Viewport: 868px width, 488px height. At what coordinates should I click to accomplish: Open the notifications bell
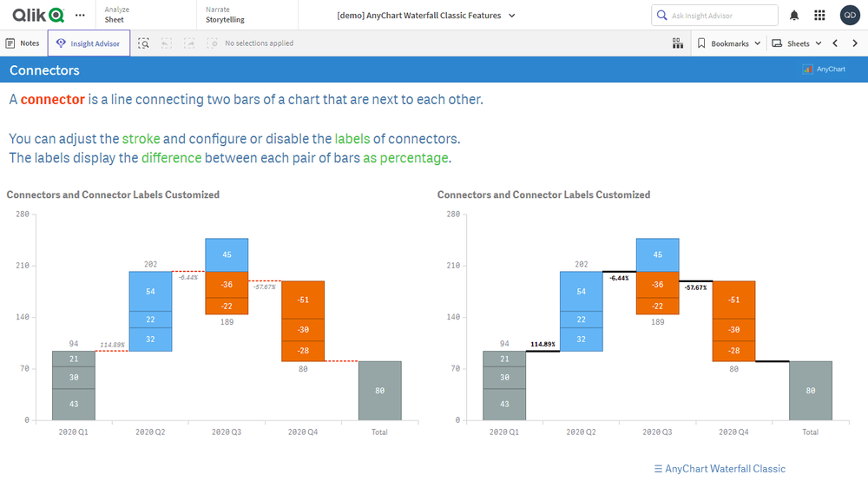click(x=794, y=16)
